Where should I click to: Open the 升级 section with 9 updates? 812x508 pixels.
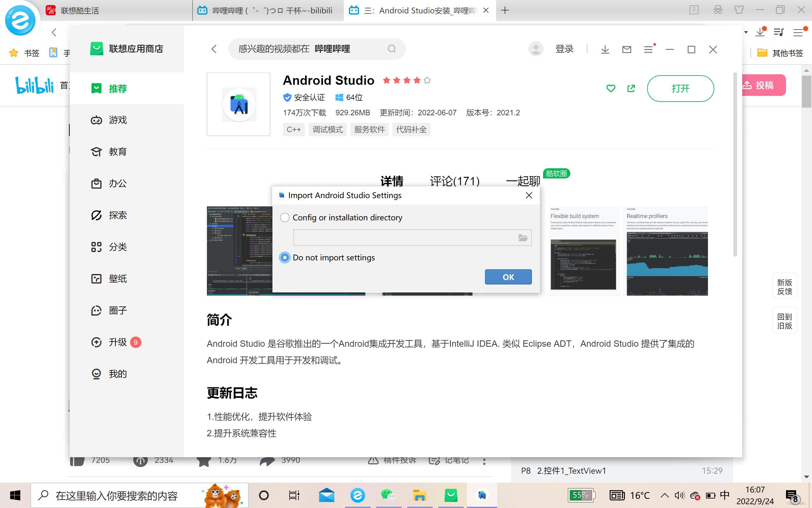click(x=127, y=342)
